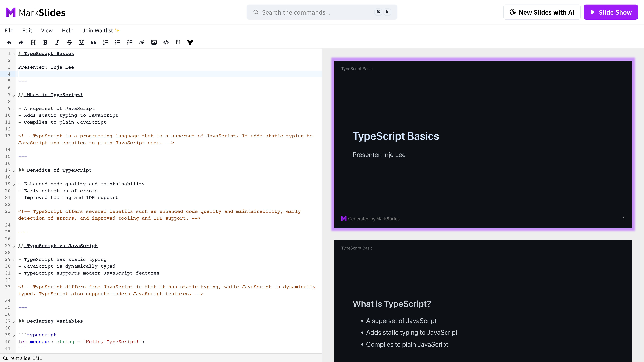The image size is (644, 362).
Task: Click the mermaid diagram icon
Action: tap(190, 42)
